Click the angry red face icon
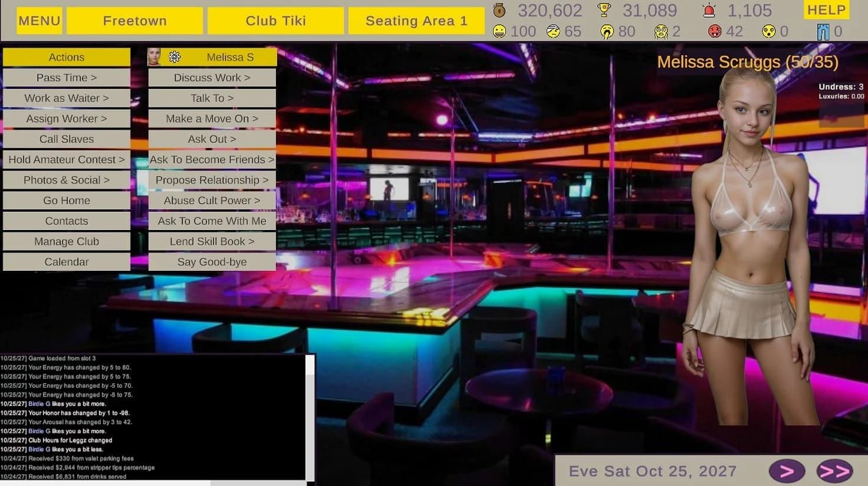 [715, 31]
